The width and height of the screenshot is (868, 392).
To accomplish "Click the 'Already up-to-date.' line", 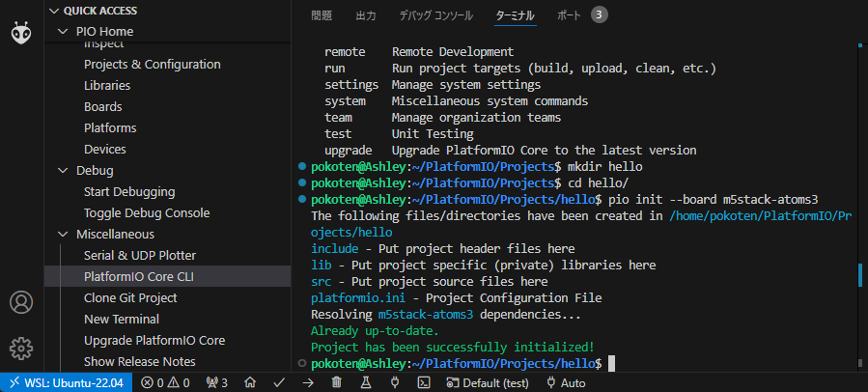I will [x=375, y=331].
